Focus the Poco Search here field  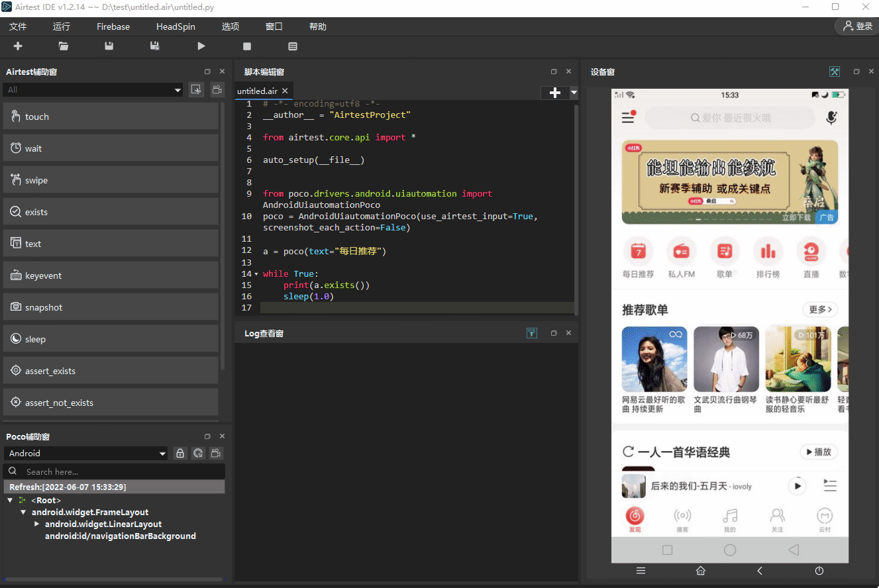click(x=114, y=471)
